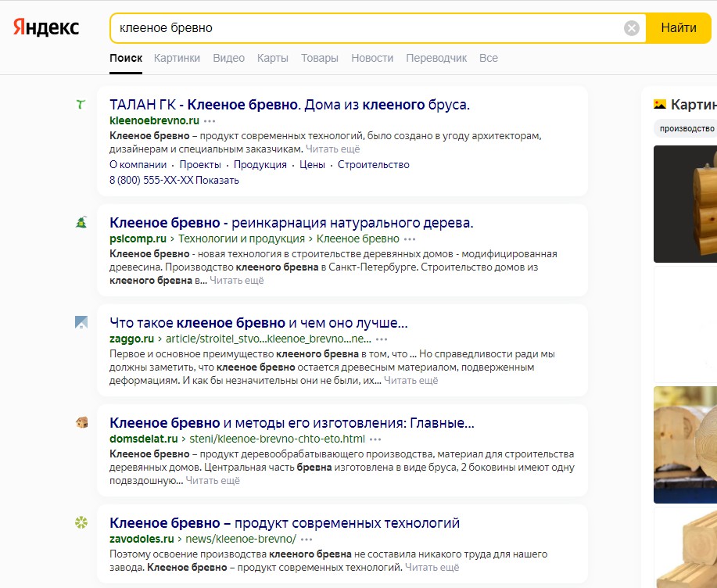Open the Карты tab
The image size is (717, 588).
[273, 58]
